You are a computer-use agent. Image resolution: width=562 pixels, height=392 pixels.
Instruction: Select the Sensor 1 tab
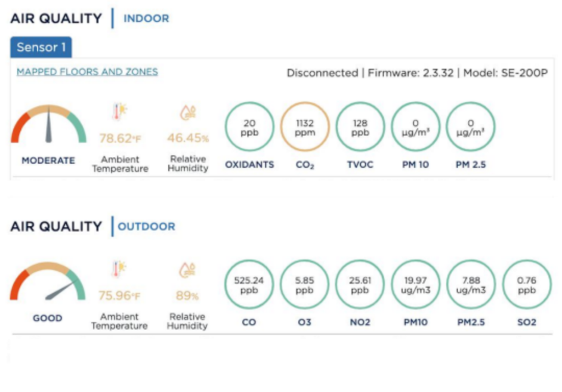coord(41,47)
